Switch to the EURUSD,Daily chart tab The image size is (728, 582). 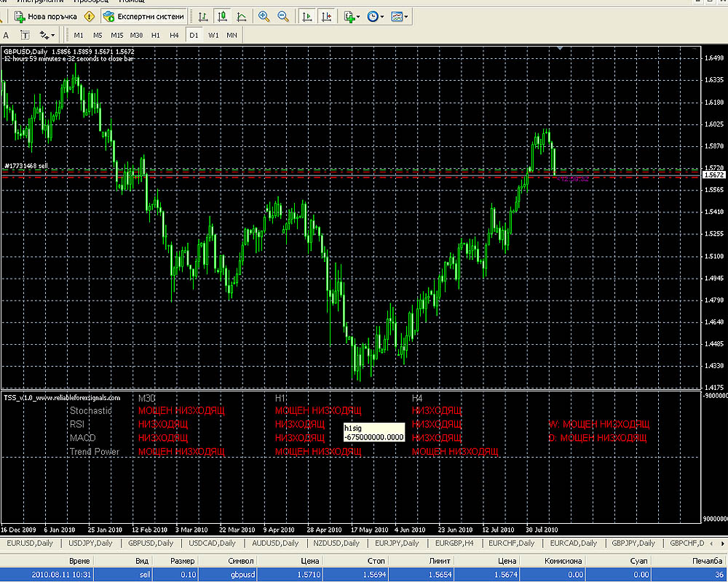point(30,543)
